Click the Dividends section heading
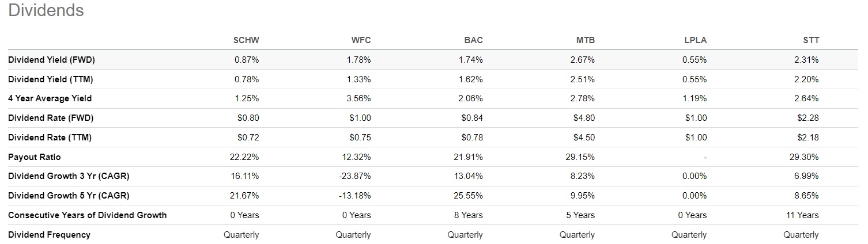The width and height of the screenshot is (868, 244). 46,10
